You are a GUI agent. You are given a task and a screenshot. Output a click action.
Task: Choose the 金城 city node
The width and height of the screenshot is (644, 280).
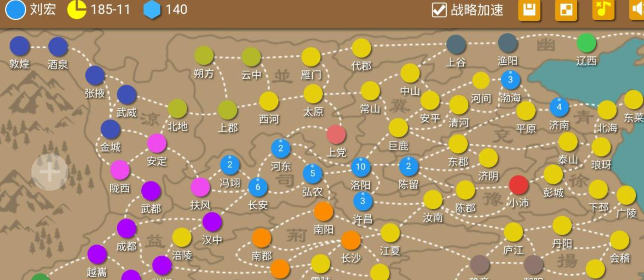click(111, 129)
